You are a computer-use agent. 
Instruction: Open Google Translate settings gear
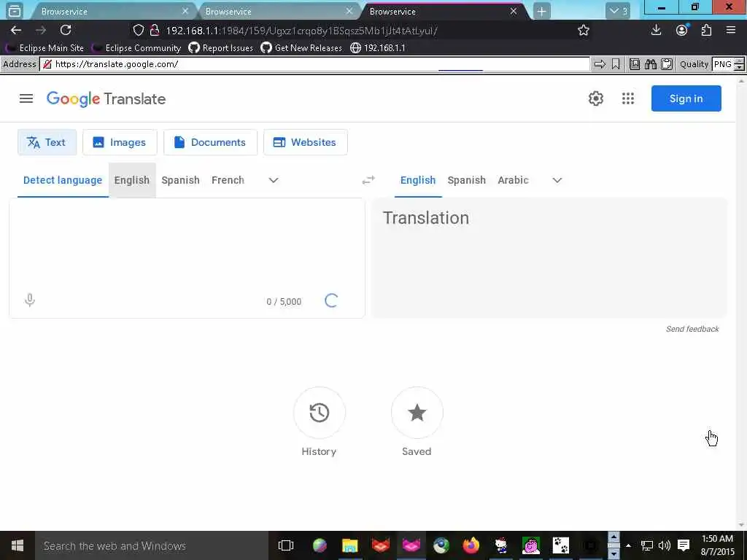595,98
